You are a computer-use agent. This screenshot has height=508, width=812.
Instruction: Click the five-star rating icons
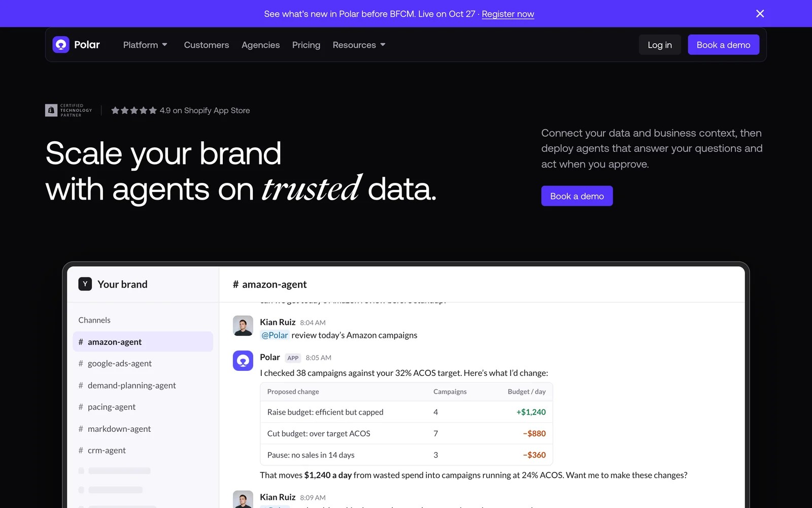(134, 110)
